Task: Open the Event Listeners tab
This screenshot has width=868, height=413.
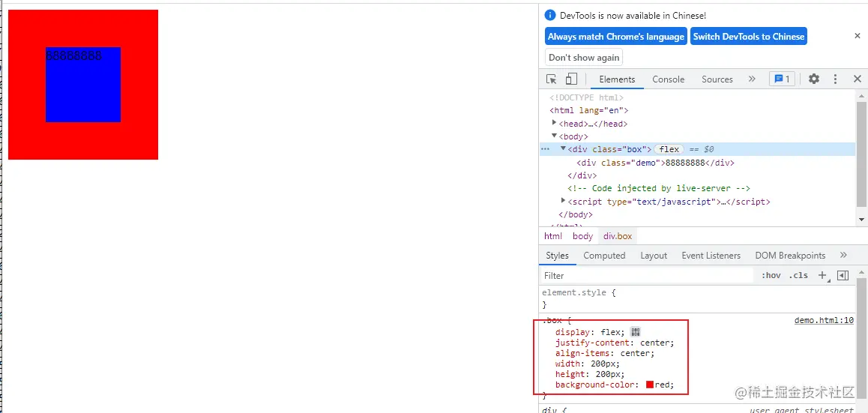Action: (x=711, y=255)
